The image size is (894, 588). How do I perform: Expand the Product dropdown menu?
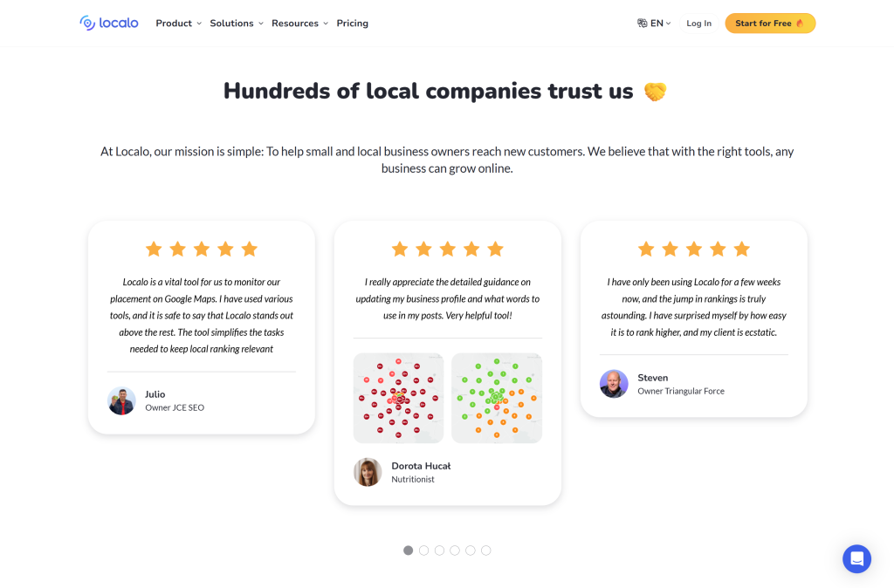[x=178, y=24]
